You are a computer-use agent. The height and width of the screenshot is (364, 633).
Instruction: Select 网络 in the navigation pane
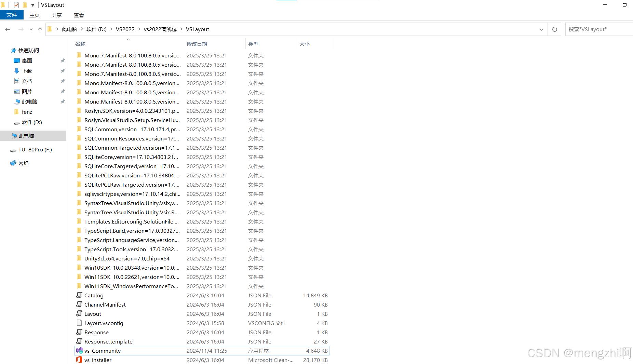tap(24, 163)
